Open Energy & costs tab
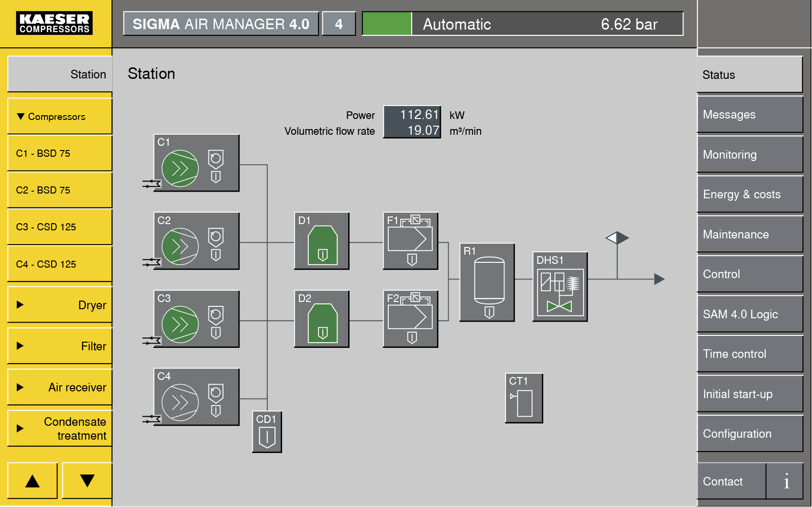Image resolution: width=812 pixels, height=507 pixels. click(750, 194)
